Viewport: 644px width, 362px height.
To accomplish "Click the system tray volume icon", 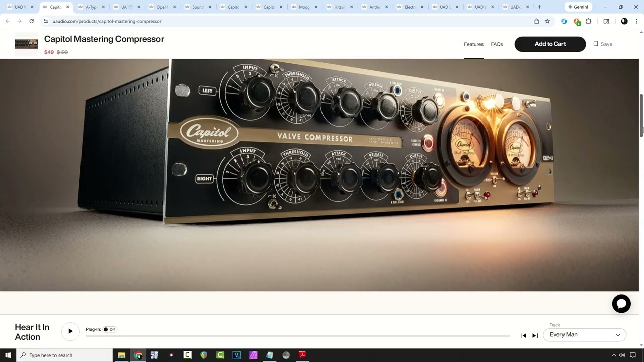I will [x=622, y=355].
